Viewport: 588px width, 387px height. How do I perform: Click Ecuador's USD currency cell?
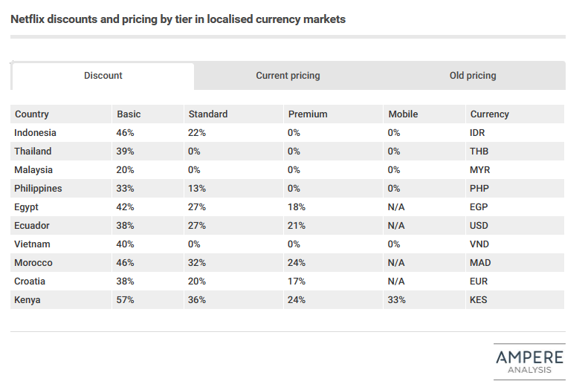pos(515,226)
